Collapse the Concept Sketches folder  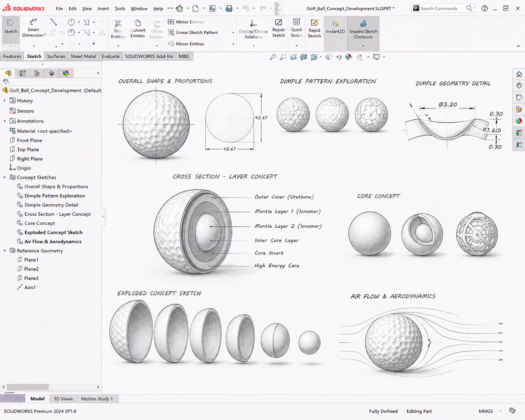tap(5, 177)
